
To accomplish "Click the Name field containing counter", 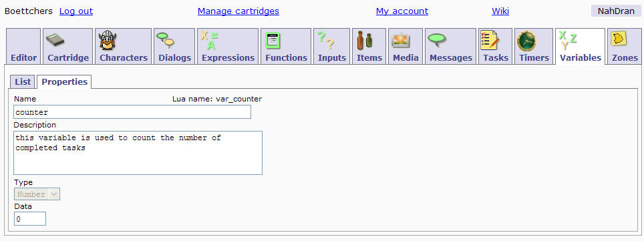I will point(132,112).
